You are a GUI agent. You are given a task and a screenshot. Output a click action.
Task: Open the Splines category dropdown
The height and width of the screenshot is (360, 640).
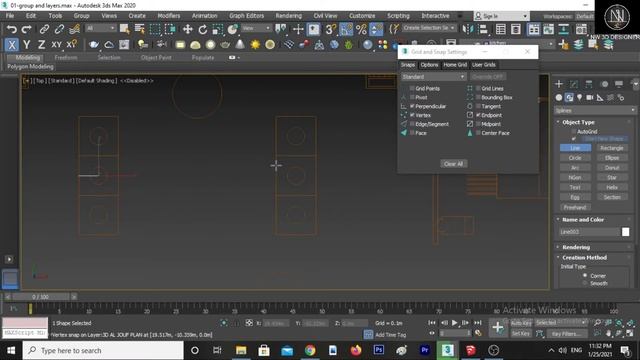click(x=595, y=110)
